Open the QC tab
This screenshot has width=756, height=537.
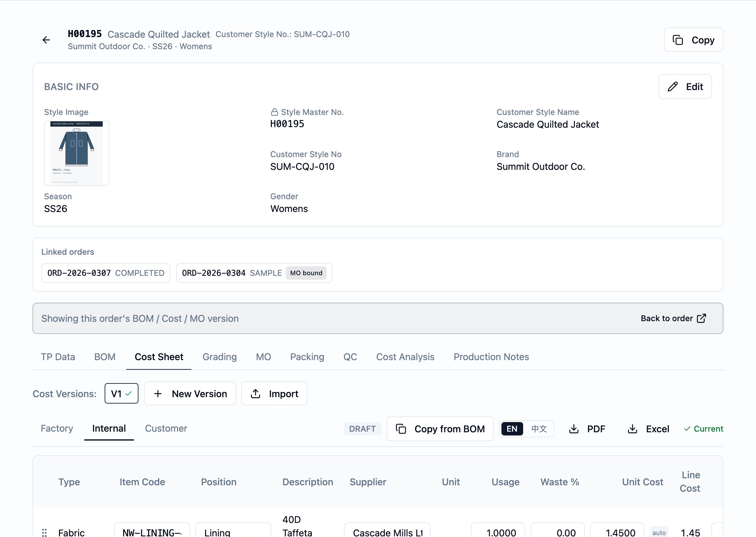[x=350, y=357]
